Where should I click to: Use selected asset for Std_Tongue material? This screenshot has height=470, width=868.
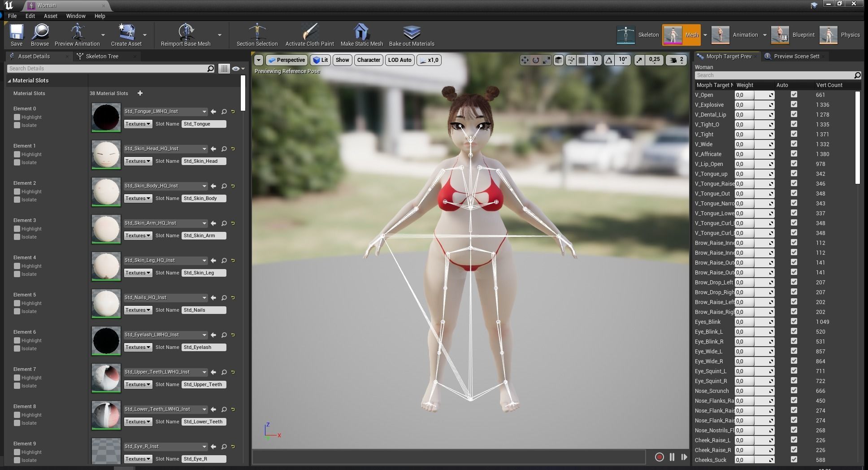213,112
